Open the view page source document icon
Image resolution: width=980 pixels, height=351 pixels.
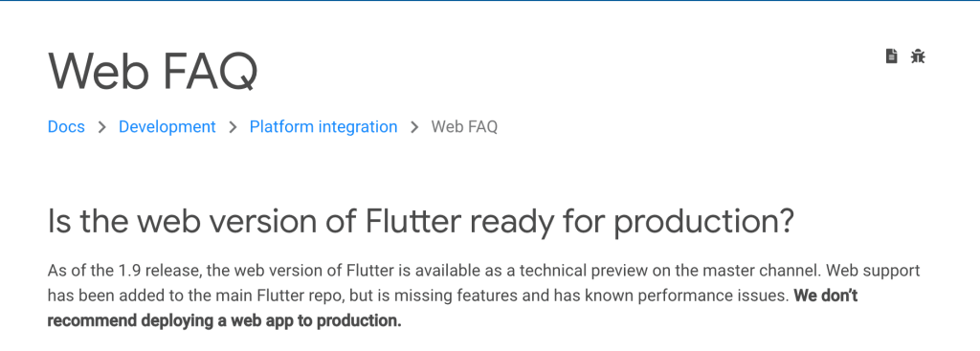pos(892,56)
